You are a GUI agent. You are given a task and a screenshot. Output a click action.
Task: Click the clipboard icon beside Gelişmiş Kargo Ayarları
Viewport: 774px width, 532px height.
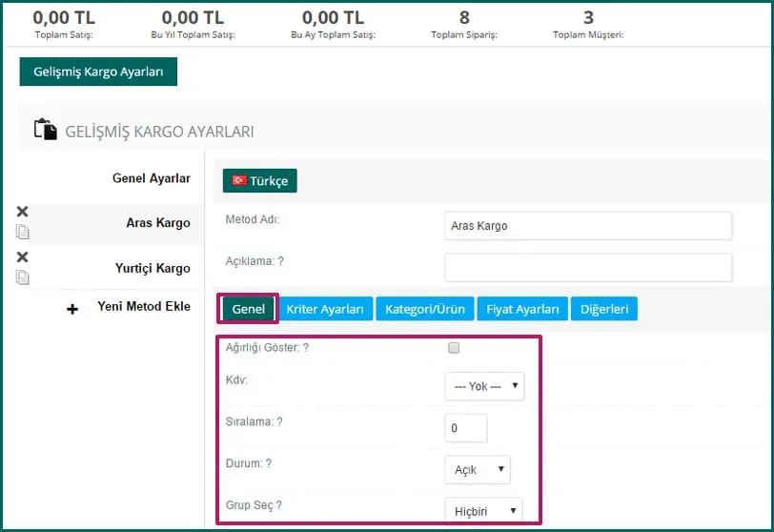tap(45, 131)
